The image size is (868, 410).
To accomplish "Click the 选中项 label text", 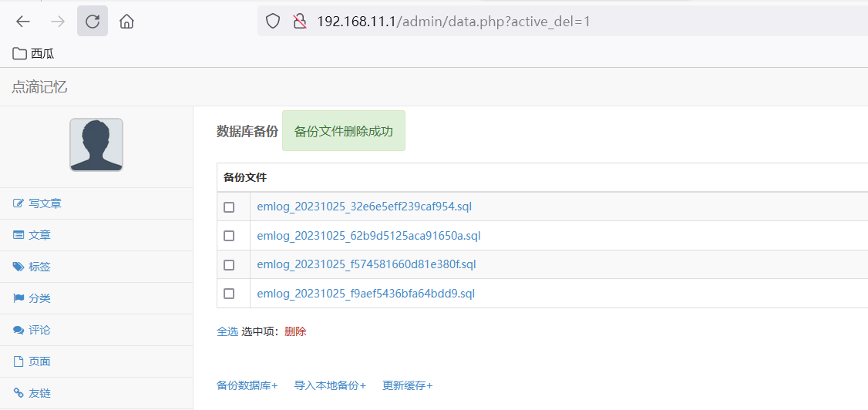I will point(261,331).
